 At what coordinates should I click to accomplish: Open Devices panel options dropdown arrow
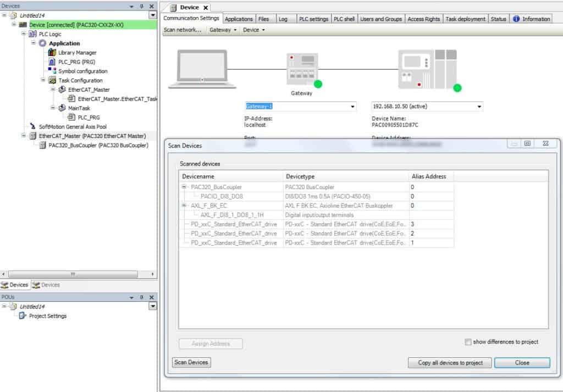coord(131,7)
